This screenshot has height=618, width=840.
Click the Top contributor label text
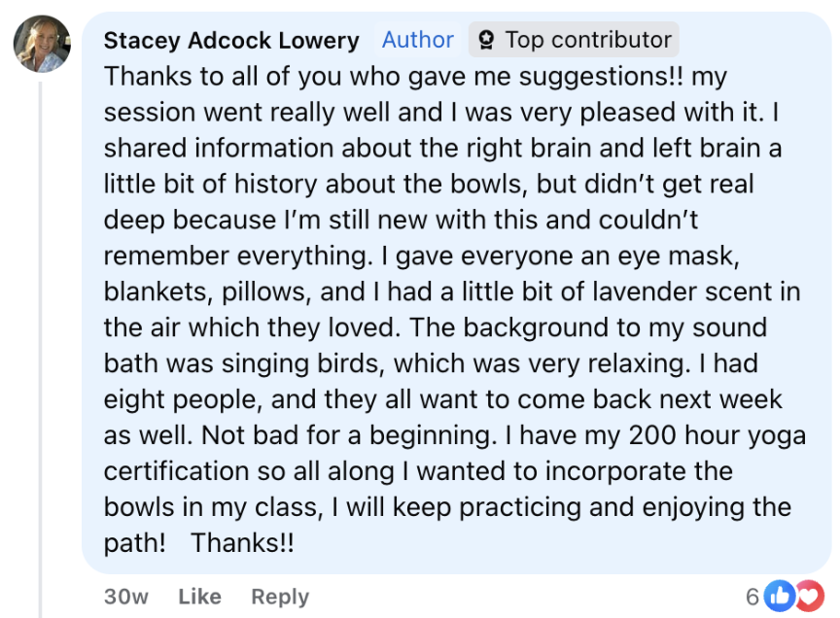click(x=587, y=41)
